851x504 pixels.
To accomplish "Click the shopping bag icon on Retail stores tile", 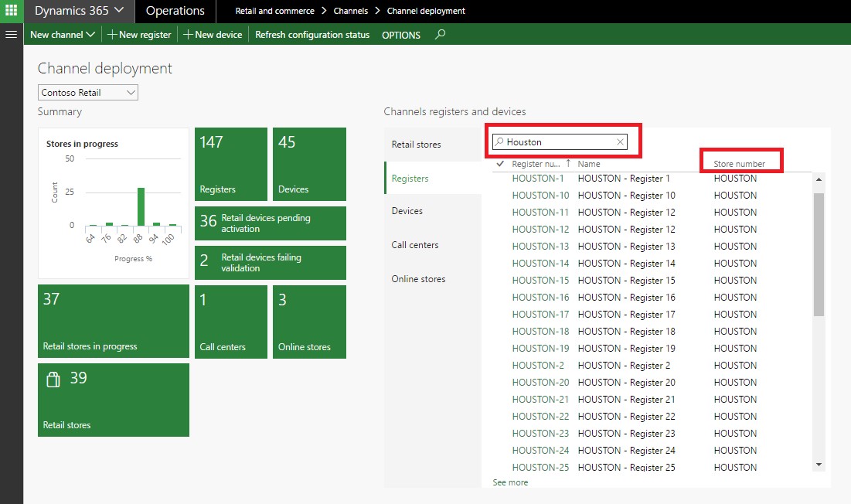I will coord(53,379).
